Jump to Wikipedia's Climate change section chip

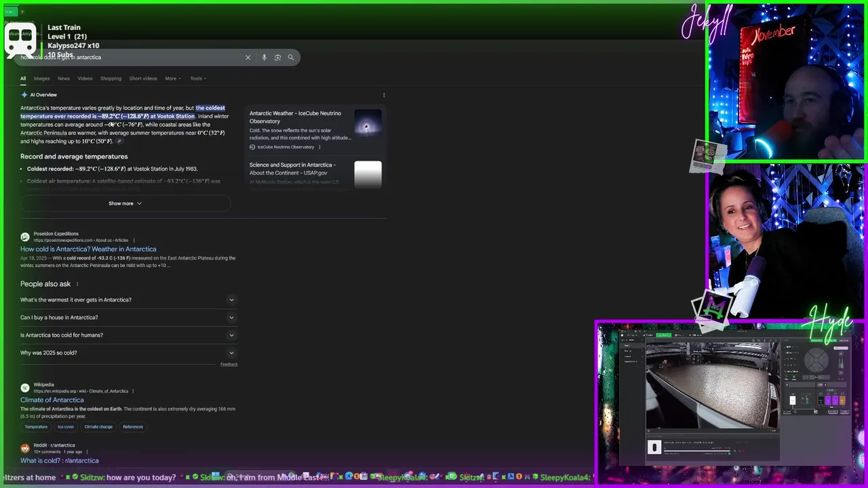coord(98,427)
